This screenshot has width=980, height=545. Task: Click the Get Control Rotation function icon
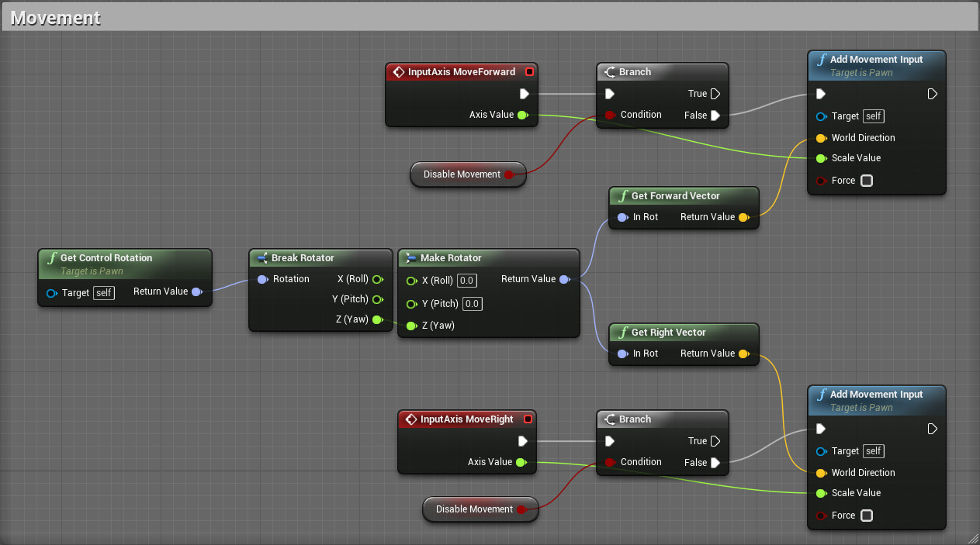(x=51, y=258)
